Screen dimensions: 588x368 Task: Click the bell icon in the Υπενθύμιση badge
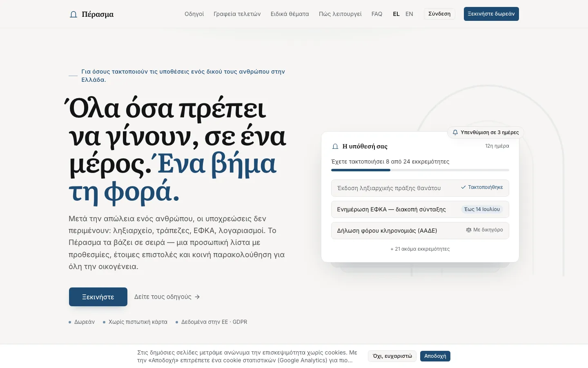[x=455, y=132]
